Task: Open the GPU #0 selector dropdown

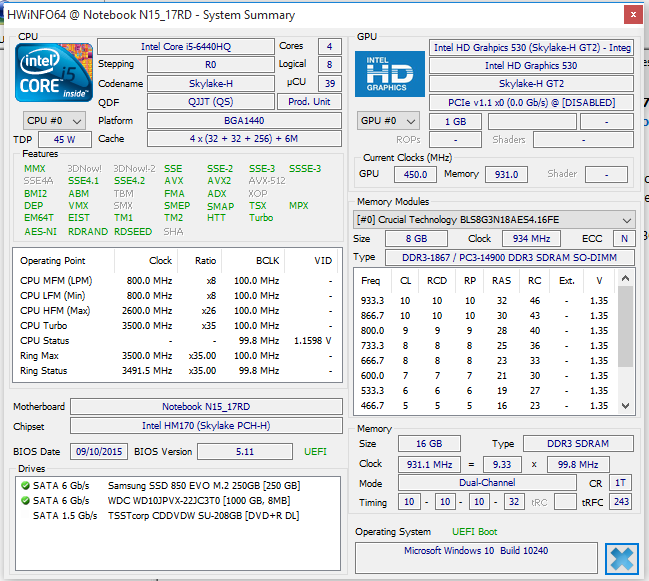Action: 388,121
